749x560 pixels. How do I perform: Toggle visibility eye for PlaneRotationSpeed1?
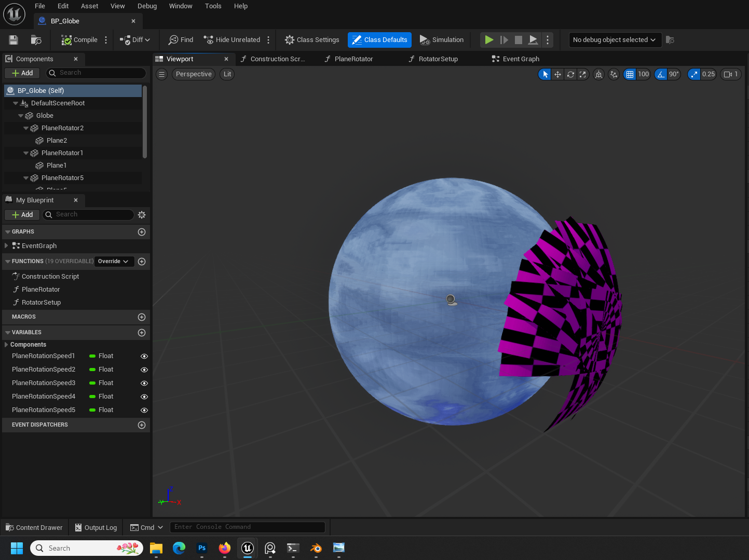144,356
